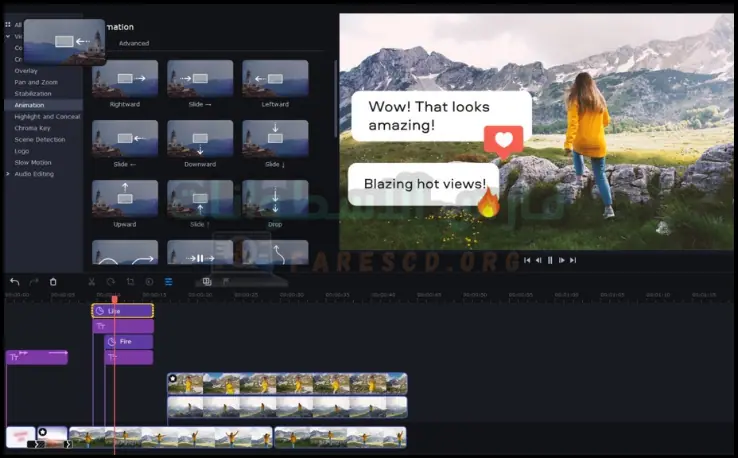Viewport: 738px width, 458px height.
Task: Click the Crop tool icon
Action: pos(130,282)
